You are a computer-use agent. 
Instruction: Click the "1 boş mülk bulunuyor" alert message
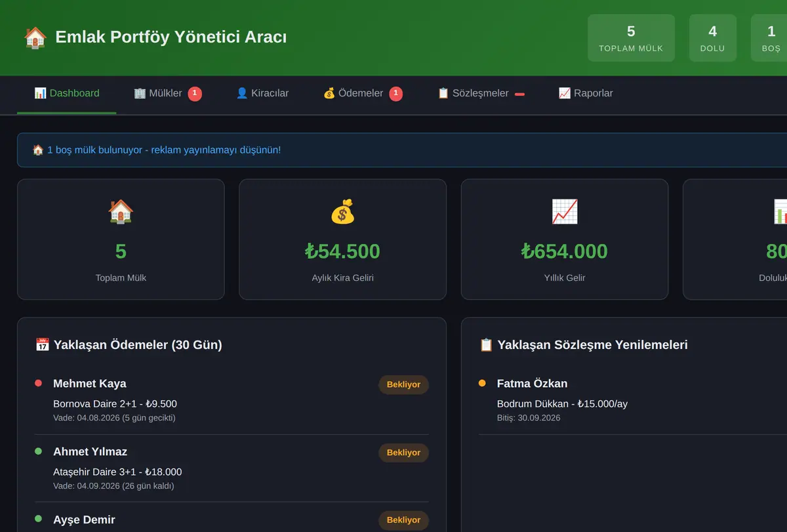click(x=164, y=150)
